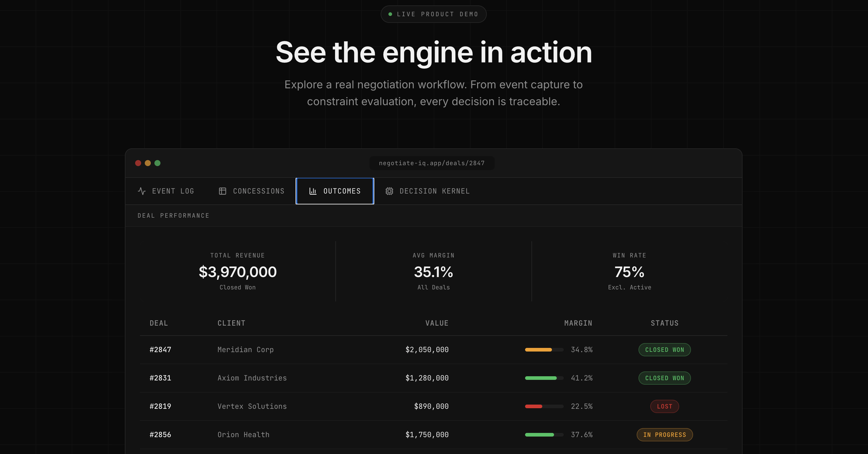Click the red 22.5% margin bar

534,406
